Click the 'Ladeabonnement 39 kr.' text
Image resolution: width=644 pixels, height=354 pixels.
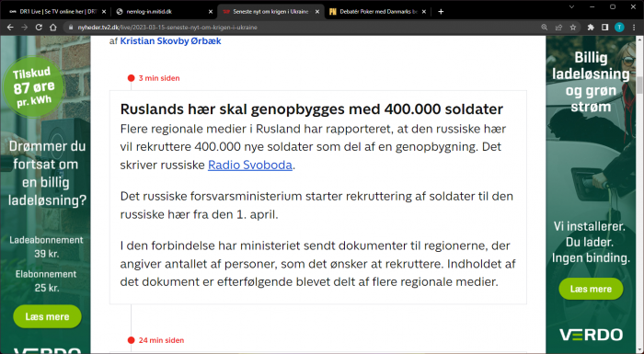46,246
